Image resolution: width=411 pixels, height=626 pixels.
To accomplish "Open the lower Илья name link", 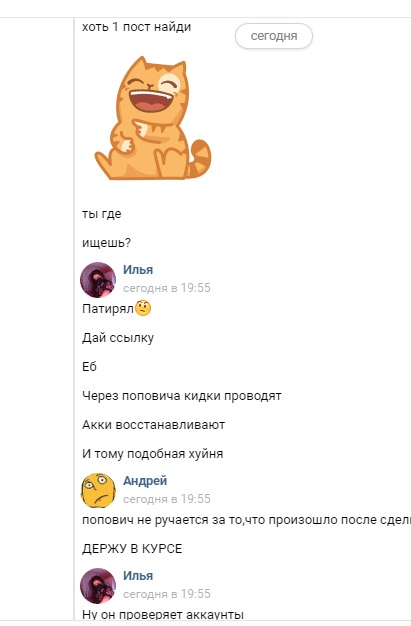I will tap(138, 576).
